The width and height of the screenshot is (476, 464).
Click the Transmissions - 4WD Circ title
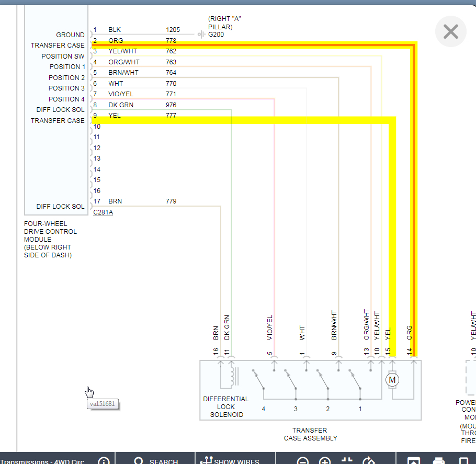tap(42, 461)
